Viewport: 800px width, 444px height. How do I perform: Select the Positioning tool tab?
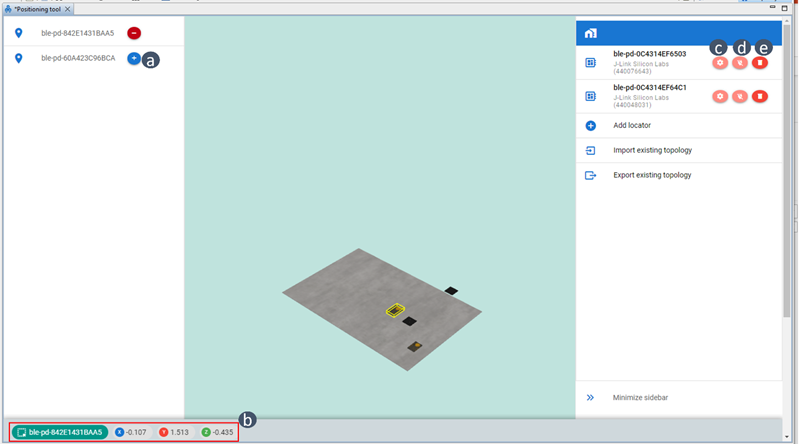pyautogui.click(x=38, y=9)
